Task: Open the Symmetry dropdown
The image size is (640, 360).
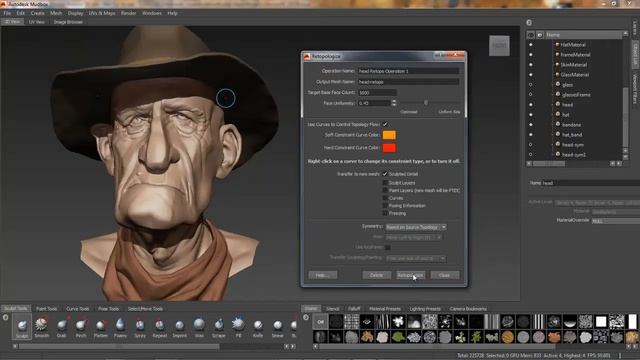Action: click(416, 227)
